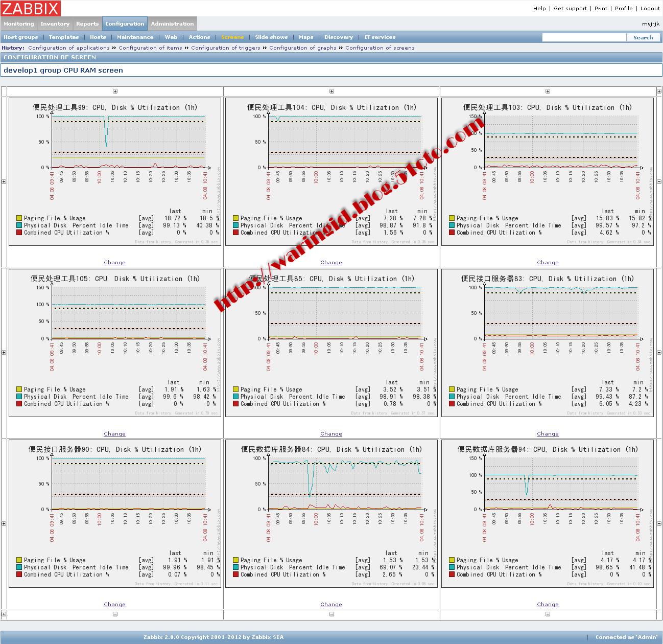The width and height of the screenshot is (663, 644).
Task: Click the 便民处理工具85 CPU Disk graph image
Action: (331, 343)
